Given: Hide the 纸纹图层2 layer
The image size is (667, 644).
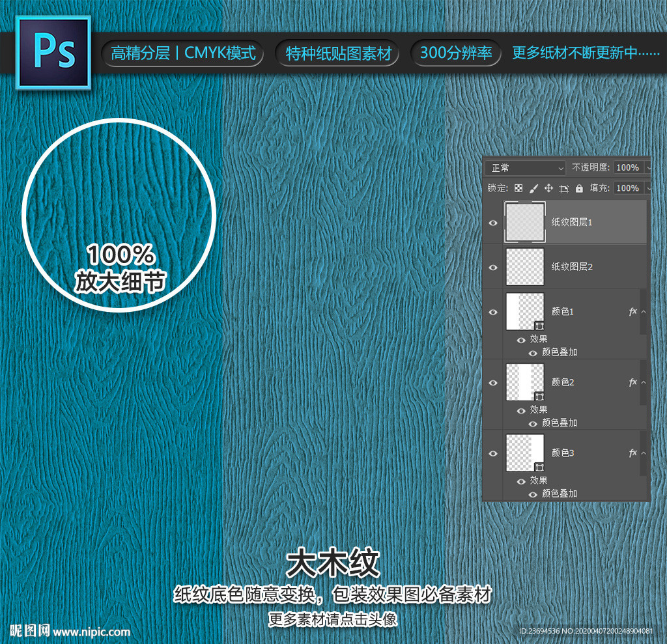Looking at the screenshot, I should coord(493,267).
